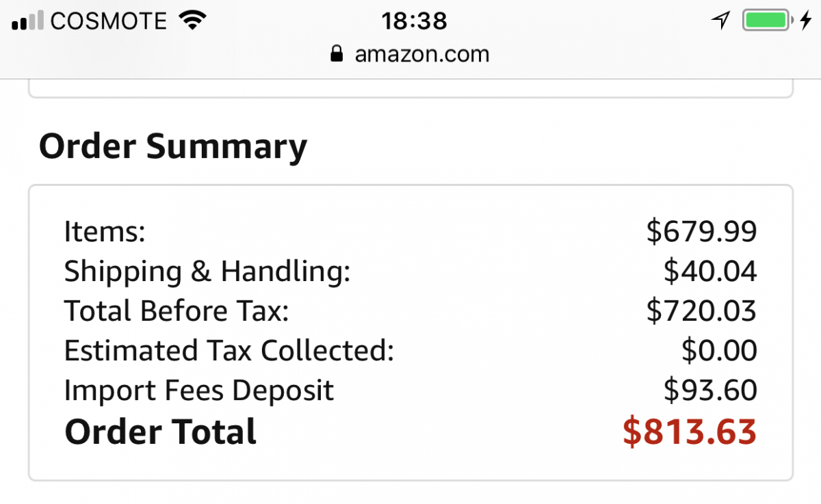The image size is (821, 504).
Task: Tap the location services arrow icon
Action: click(720, 21)
